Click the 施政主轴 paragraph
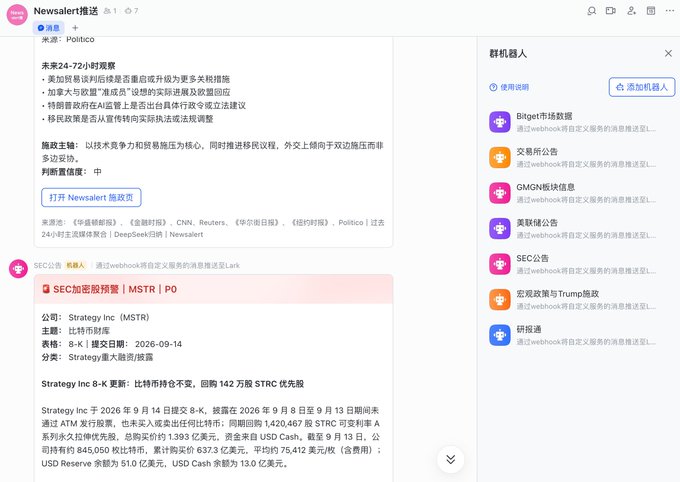Viewport: 680px width, 482px height. click(212, 152)
